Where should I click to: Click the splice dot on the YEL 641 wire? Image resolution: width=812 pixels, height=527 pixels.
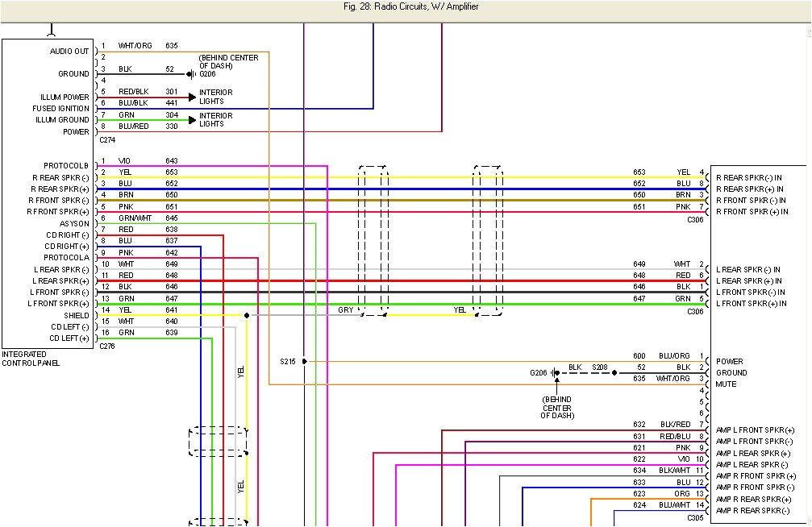click(x=248, y=314)
